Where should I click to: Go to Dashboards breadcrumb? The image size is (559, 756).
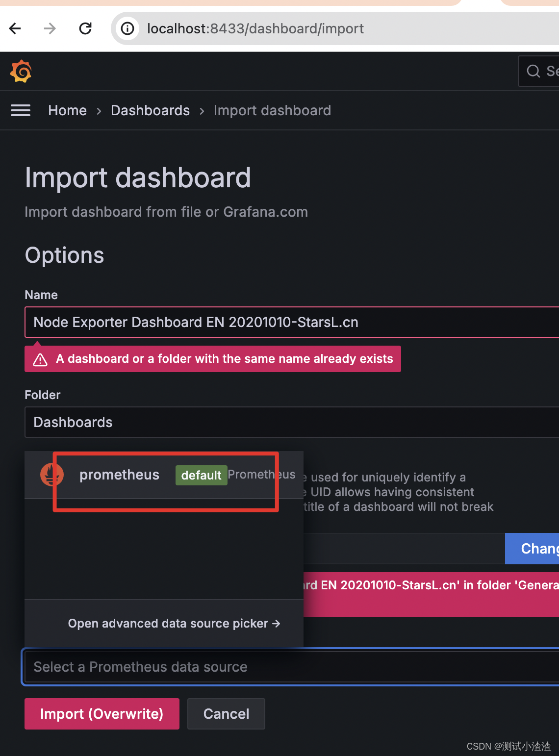(x=150, y=110)
